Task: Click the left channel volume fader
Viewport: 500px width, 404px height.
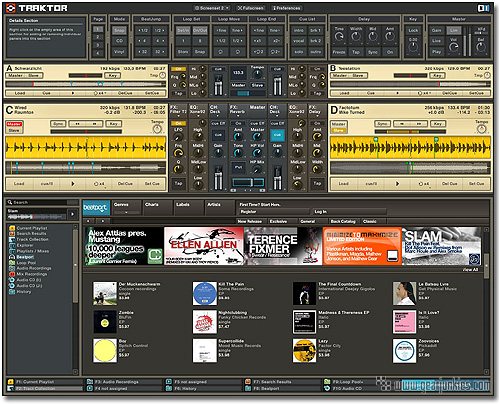Action: [218, 179]
